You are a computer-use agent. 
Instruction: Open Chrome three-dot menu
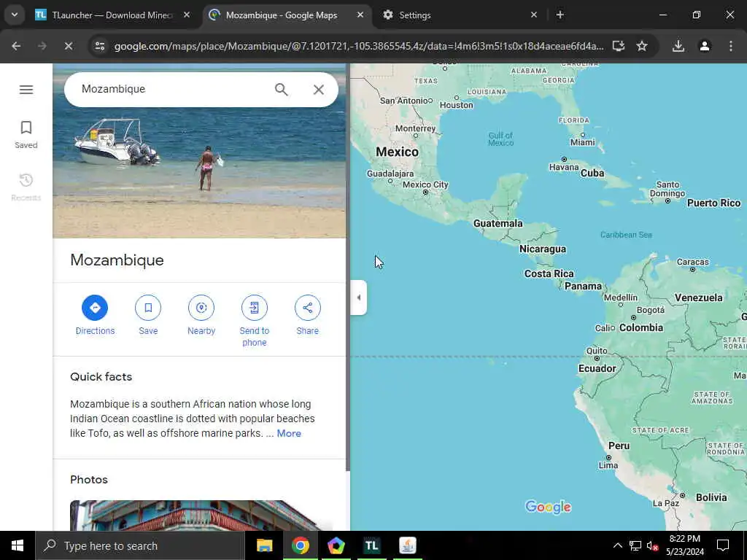[731, 46]
